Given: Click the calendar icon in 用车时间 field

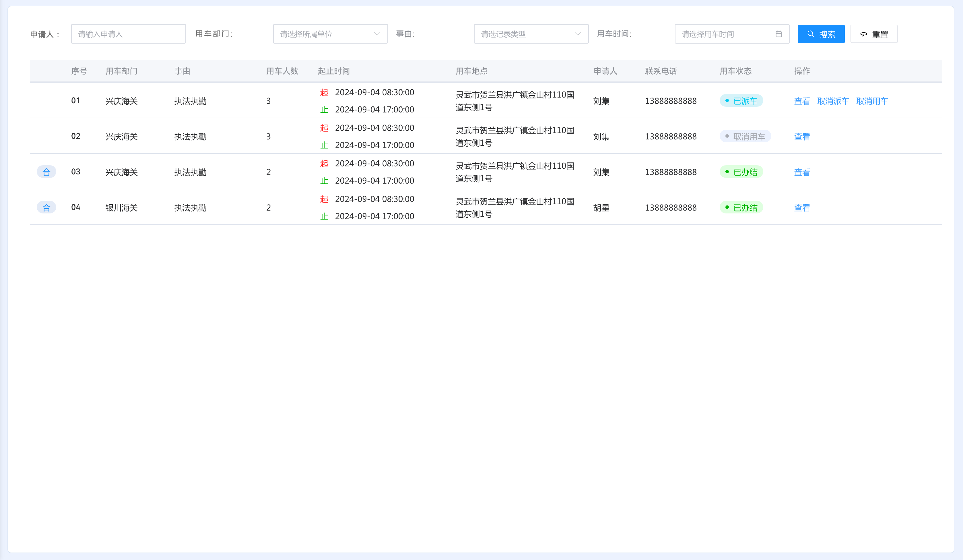Looking at the screenshot, I should [778, 34].
